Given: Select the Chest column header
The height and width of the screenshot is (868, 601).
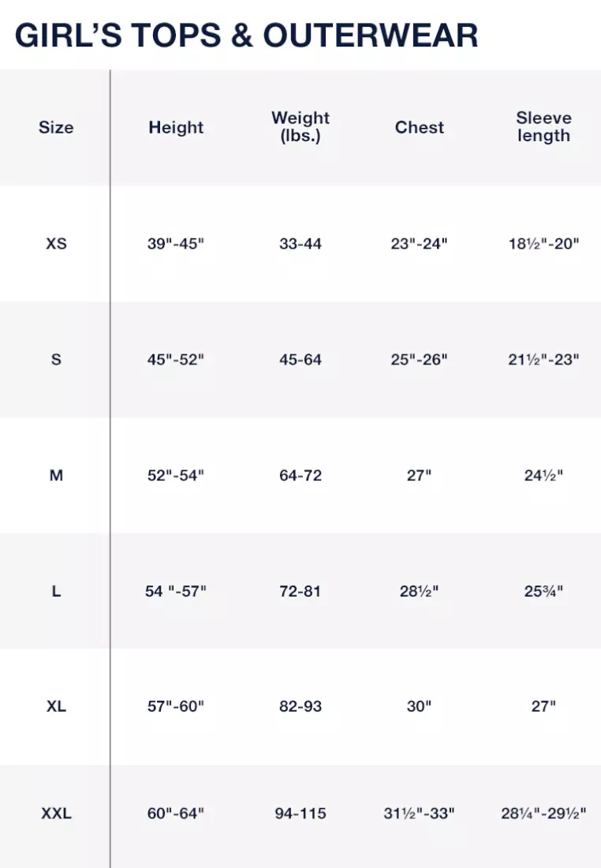Looking at the screenshot, I should (x=420, y=128).
